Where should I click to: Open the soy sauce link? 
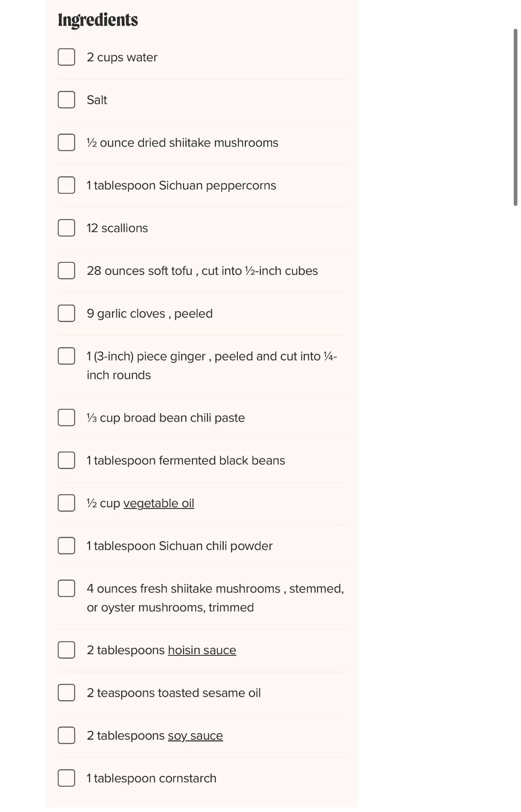[195, 736]
